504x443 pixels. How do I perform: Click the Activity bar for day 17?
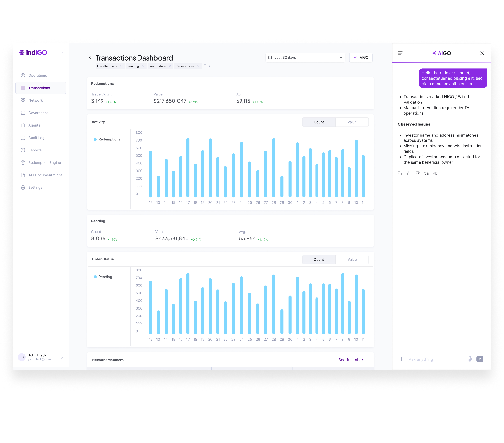pos(188,168)
